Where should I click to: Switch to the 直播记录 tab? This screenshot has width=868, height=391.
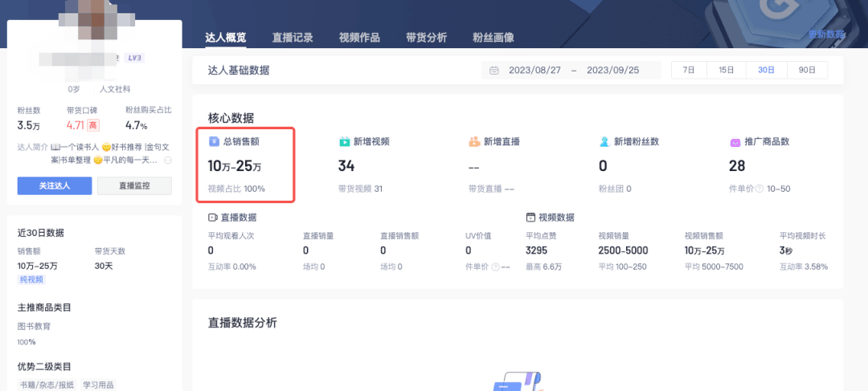(x=293, y=38)
